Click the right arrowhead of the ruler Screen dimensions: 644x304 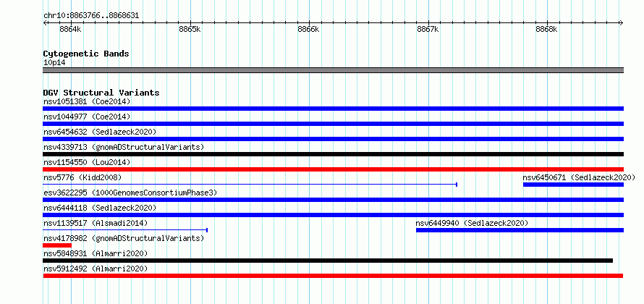click(x=622, y=22)
